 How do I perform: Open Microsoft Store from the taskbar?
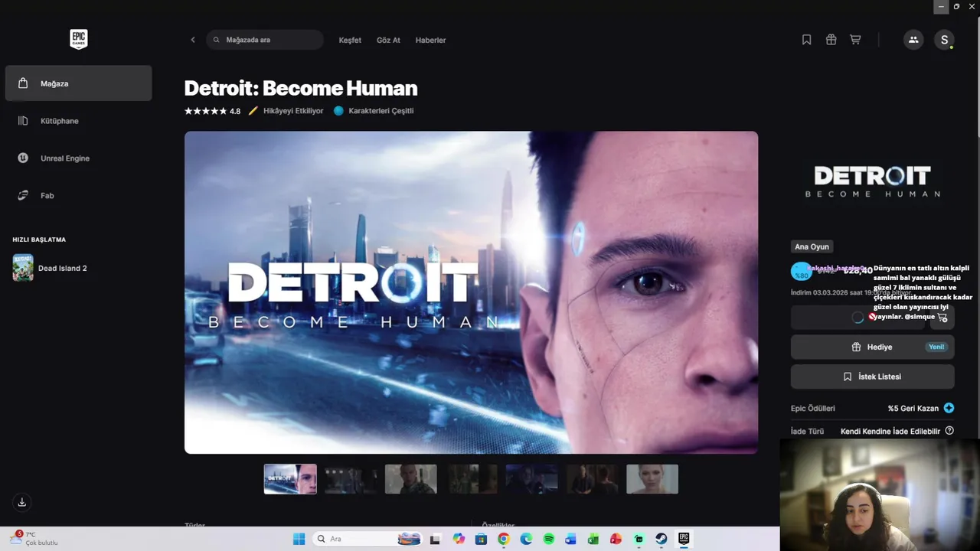click(481, 539)
